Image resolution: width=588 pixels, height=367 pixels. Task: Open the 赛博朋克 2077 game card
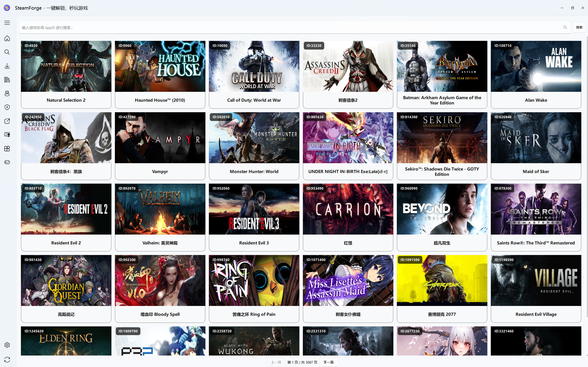point(442,288)
